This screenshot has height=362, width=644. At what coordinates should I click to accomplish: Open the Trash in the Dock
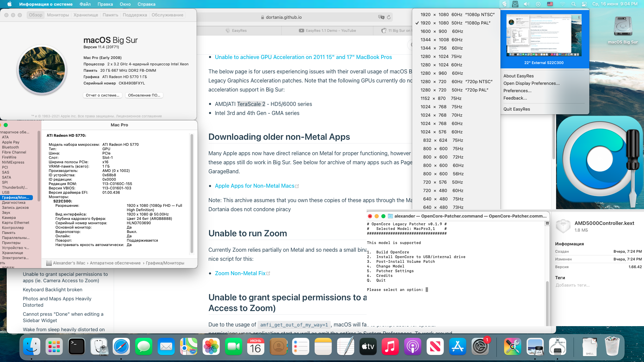612,347
